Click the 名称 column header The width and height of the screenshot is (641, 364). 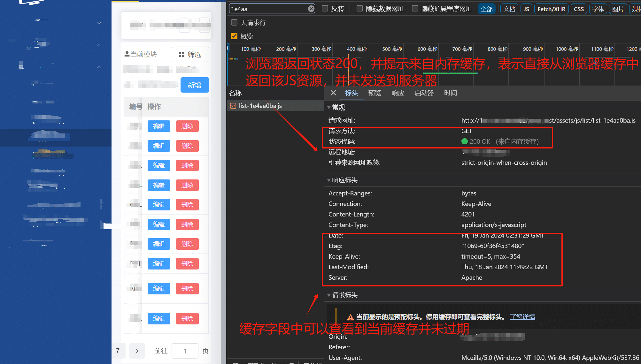(x=236, y=93)
